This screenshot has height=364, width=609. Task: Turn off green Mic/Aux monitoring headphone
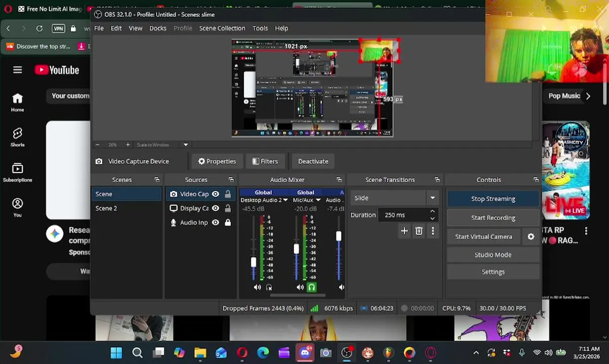point(312,287)
